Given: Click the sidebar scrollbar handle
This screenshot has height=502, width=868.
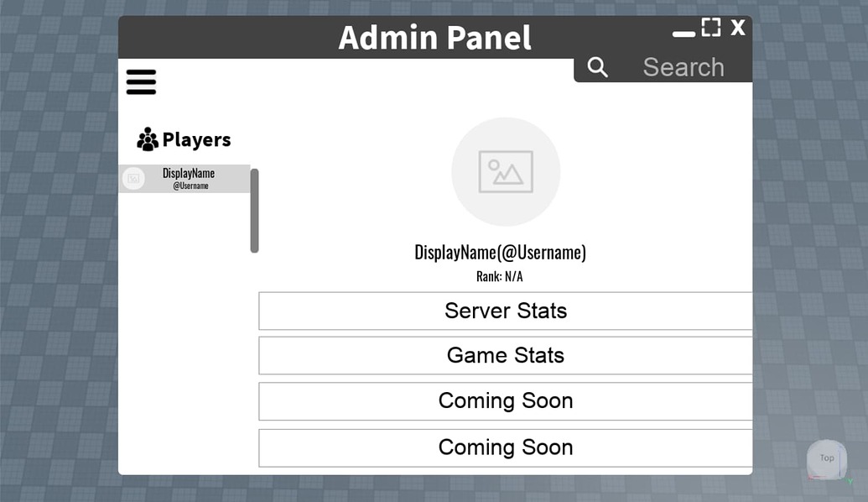Looking at the screenshot, I should [253, 210].
